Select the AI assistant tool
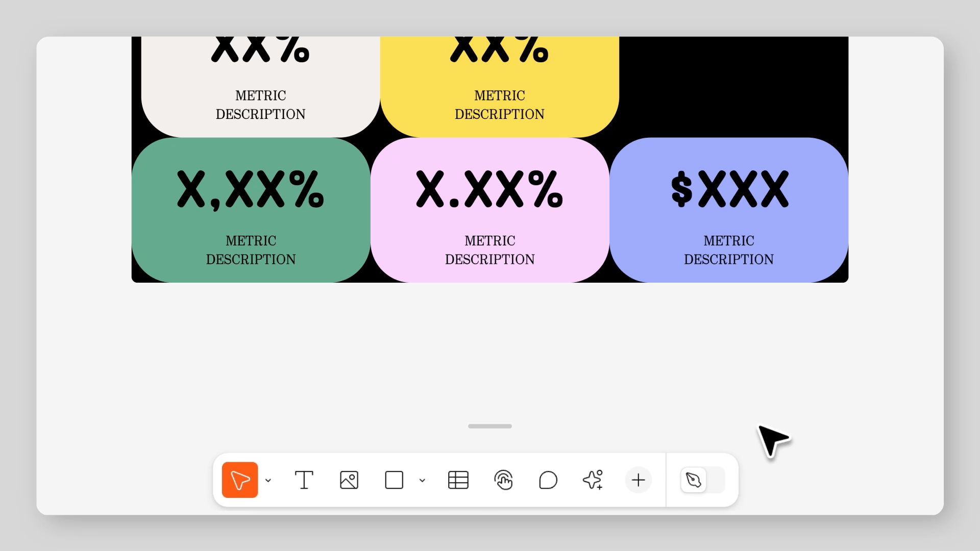The height and width of the screenshot is (551, 980). tap(592, 480)
